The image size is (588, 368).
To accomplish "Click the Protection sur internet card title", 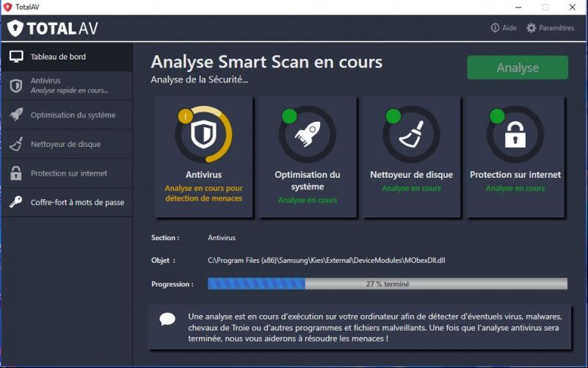I will coord(515,174).
